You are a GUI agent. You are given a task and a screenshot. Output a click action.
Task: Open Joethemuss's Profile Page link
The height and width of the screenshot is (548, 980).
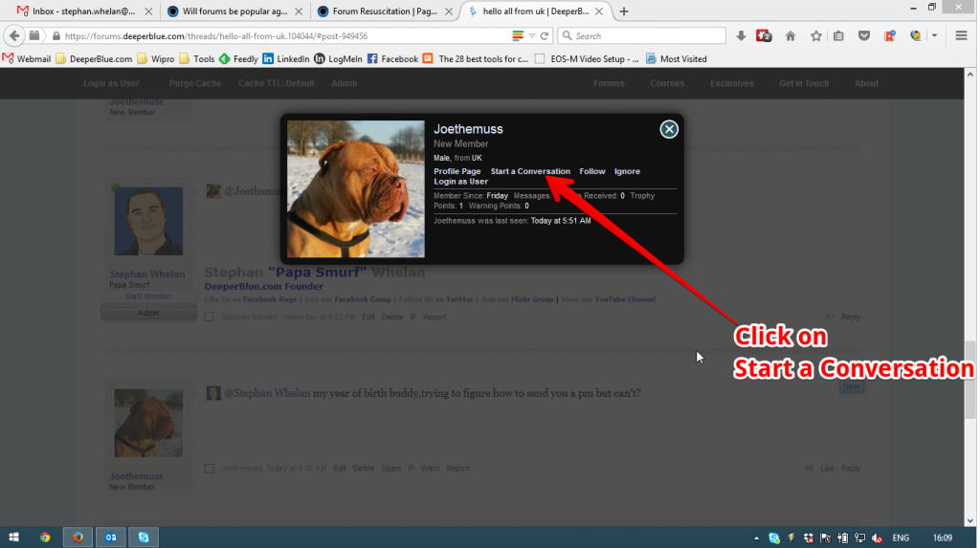click(457, 171)
